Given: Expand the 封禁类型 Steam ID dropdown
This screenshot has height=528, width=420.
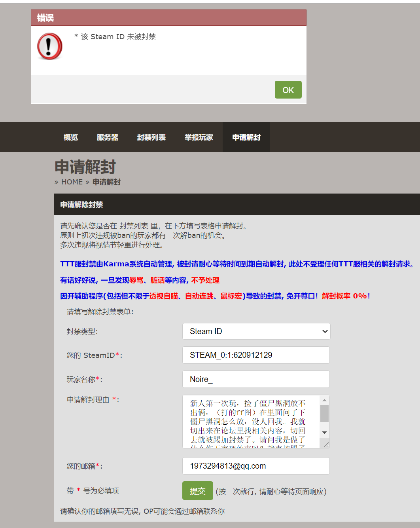Looking at the screenshot, I should coord(256,331).
